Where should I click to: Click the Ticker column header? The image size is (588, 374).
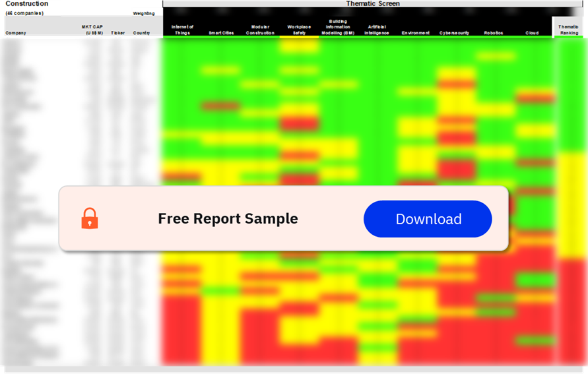point(117,33)
